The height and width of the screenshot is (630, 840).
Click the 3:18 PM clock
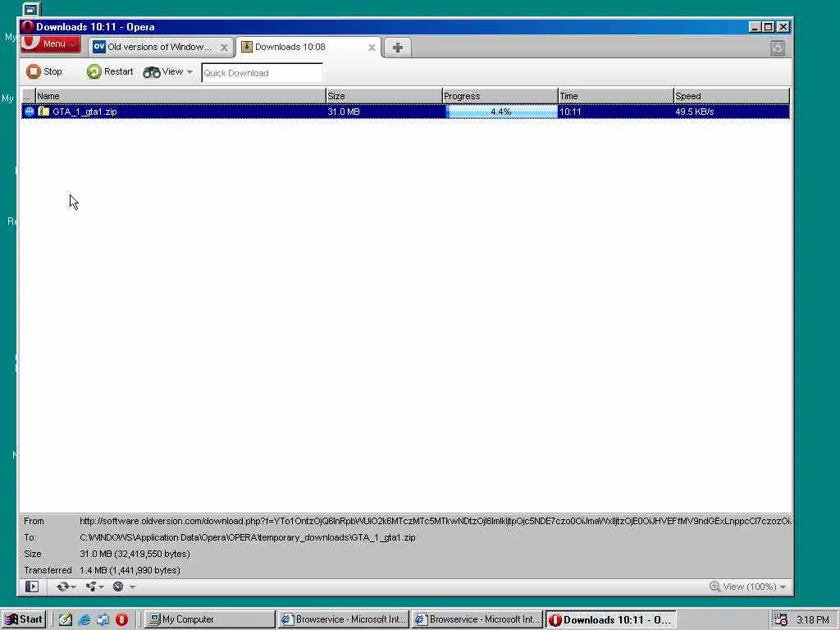pyautogui.click(x=813, y=620)
